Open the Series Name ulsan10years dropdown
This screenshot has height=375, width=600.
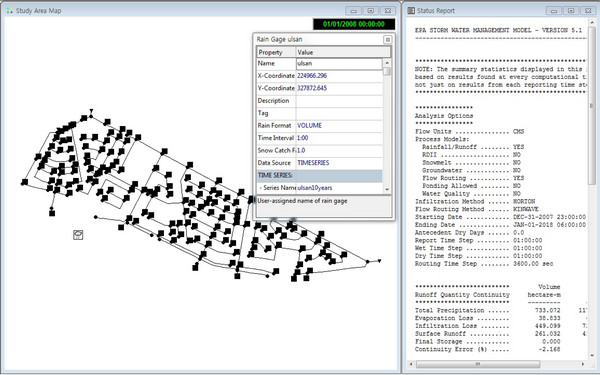(x=339, y=188)
